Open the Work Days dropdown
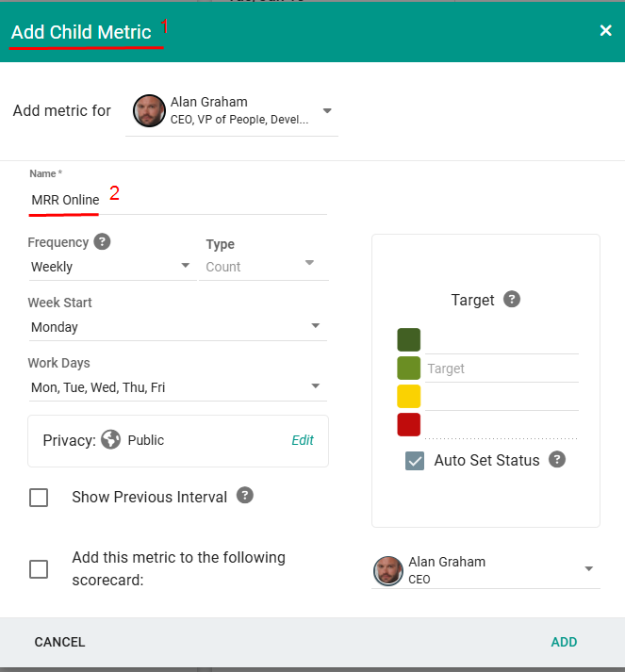The height and width of the screenshot is (672, 625). tap(176, 387)
